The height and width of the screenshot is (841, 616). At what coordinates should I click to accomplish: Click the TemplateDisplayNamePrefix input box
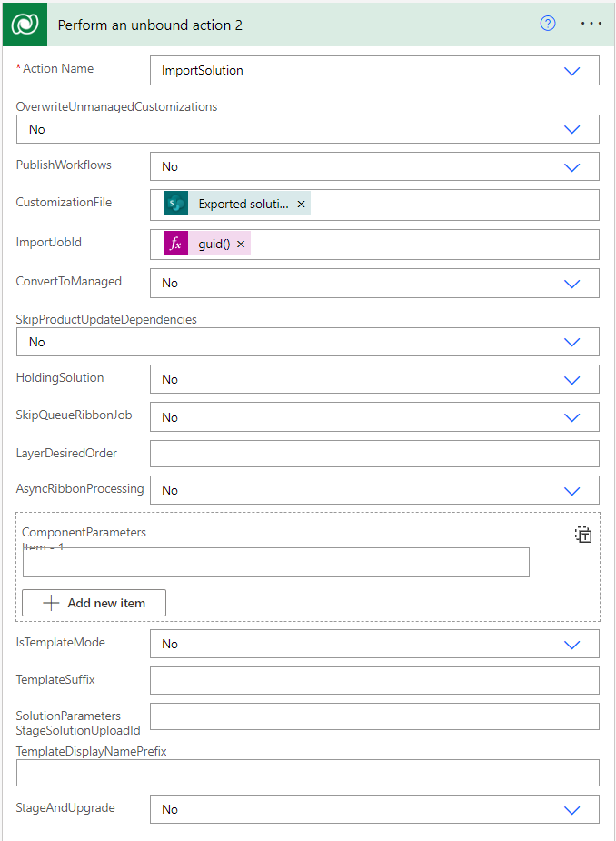pyautogui.click(x=307, y=773)
